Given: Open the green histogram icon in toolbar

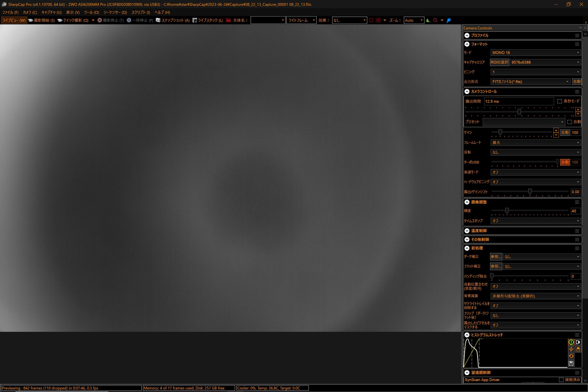Looking at the screenshot, I should tap(428, 20).
